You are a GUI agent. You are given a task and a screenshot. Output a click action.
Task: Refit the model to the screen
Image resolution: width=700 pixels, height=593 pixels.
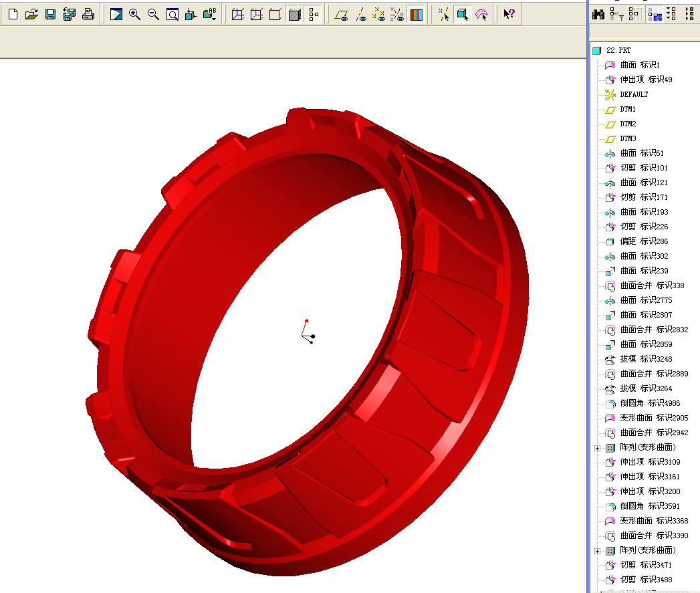tap(172, 15)
